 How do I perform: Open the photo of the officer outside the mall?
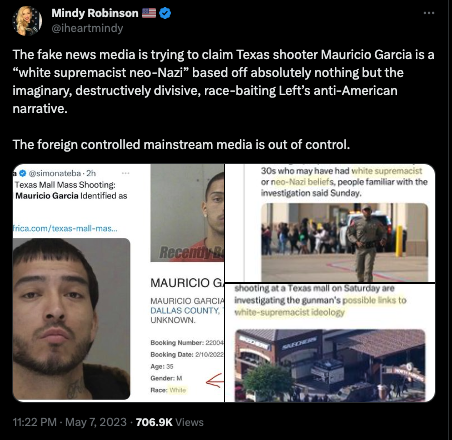[x=344, y=242]
